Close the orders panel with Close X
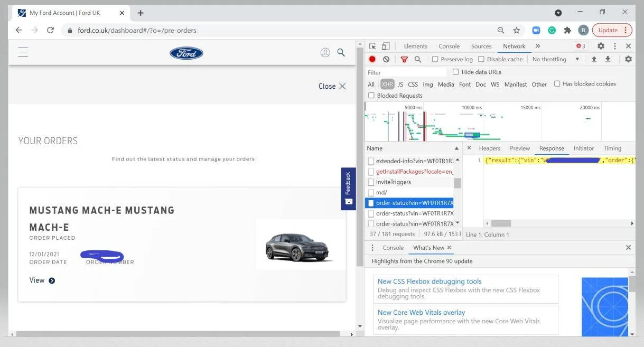This screenshot has width=644, height=347. point(332,86)
